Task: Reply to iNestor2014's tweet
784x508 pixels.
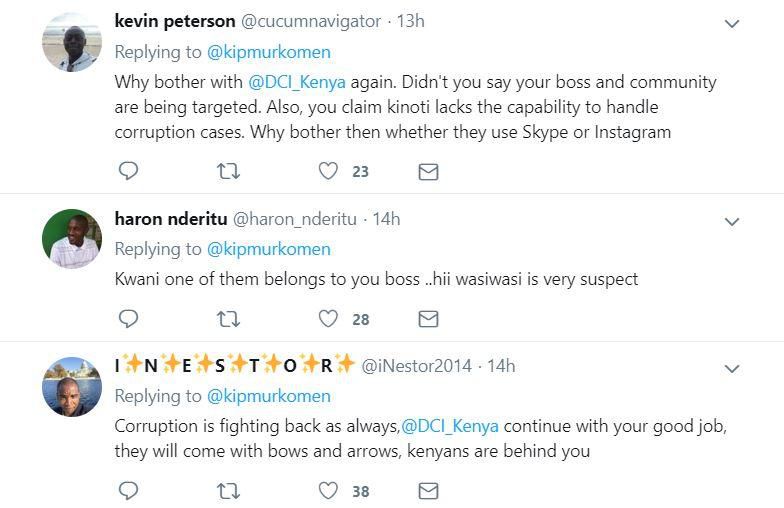Action: 128,491
